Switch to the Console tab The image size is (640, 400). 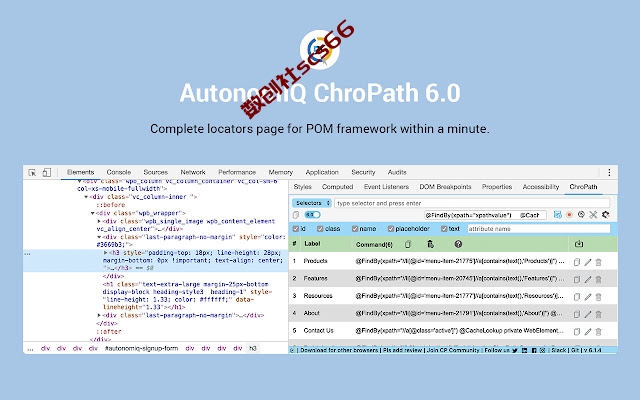coord(119,172)
